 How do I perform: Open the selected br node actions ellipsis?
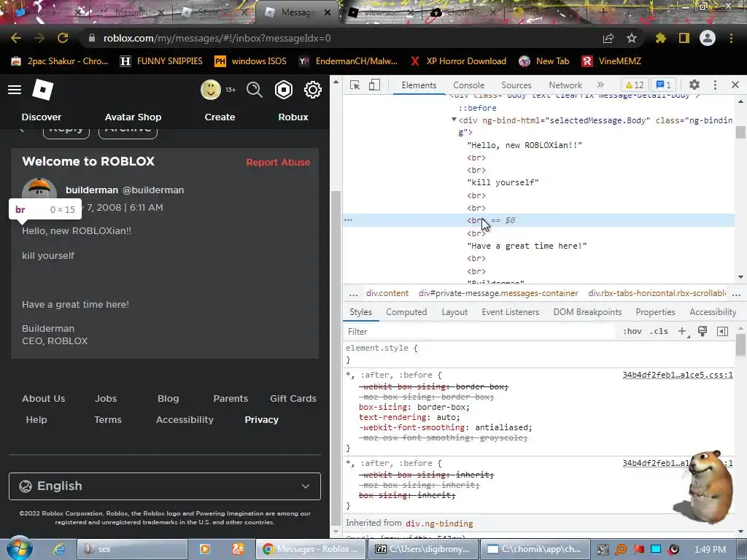(x=348, y=220)
